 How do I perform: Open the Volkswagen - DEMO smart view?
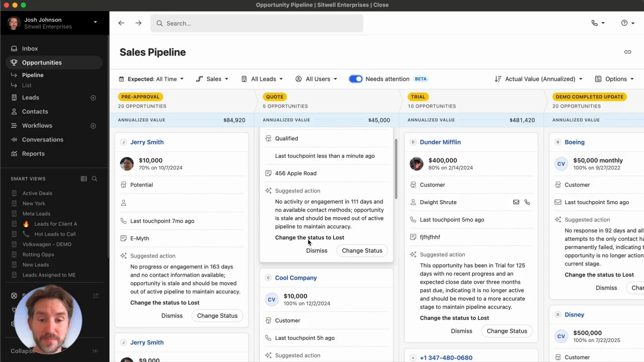pyautogui.click(x=47, y=244)
